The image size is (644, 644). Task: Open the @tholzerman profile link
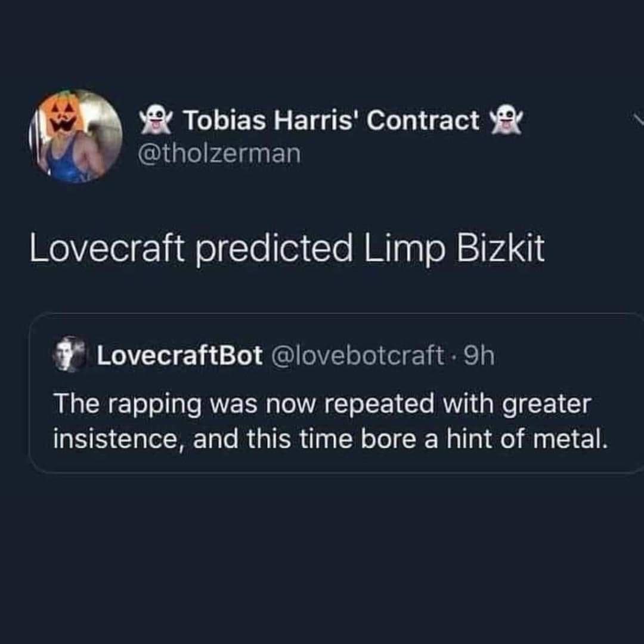221,154
